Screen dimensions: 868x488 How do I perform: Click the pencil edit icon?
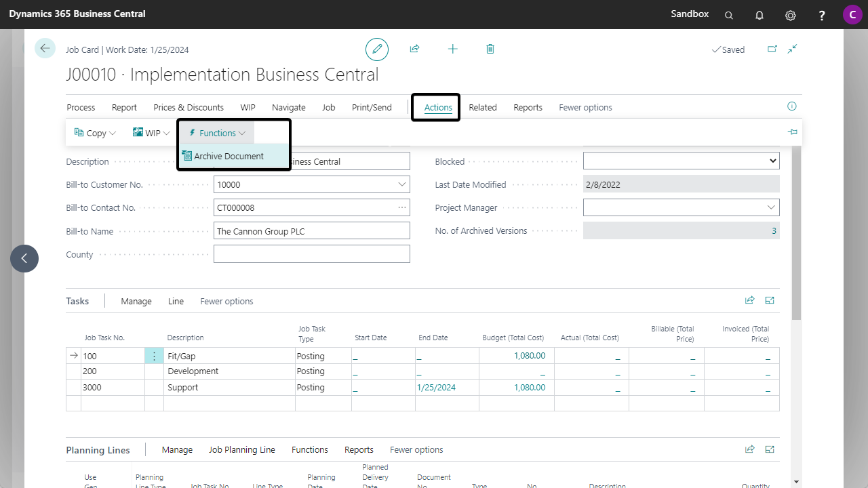pyautogui.click(x=377, y=49)
